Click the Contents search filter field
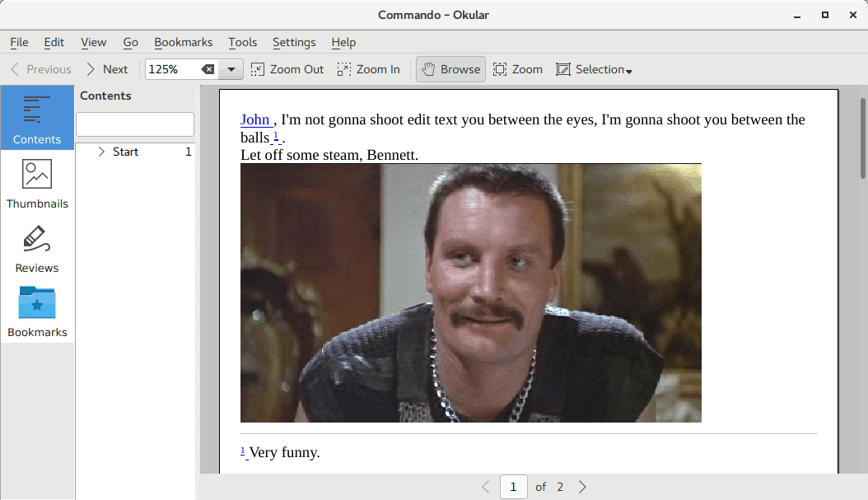This screenshot has height=500, width=868. (x=135, y=124)
